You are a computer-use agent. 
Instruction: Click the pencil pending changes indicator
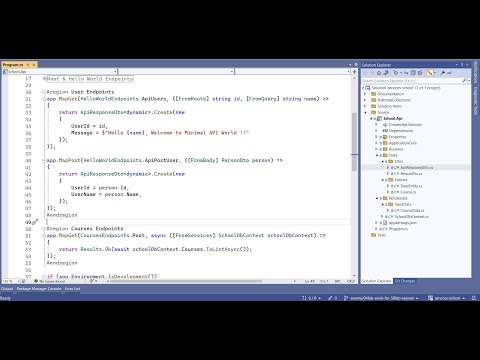(x=333, y=298)
